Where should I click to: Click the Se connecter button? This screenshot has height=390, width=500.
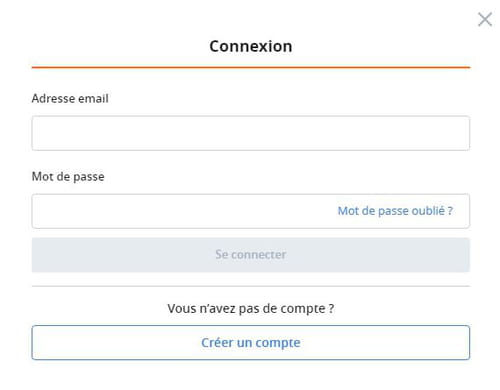[251, 255]
